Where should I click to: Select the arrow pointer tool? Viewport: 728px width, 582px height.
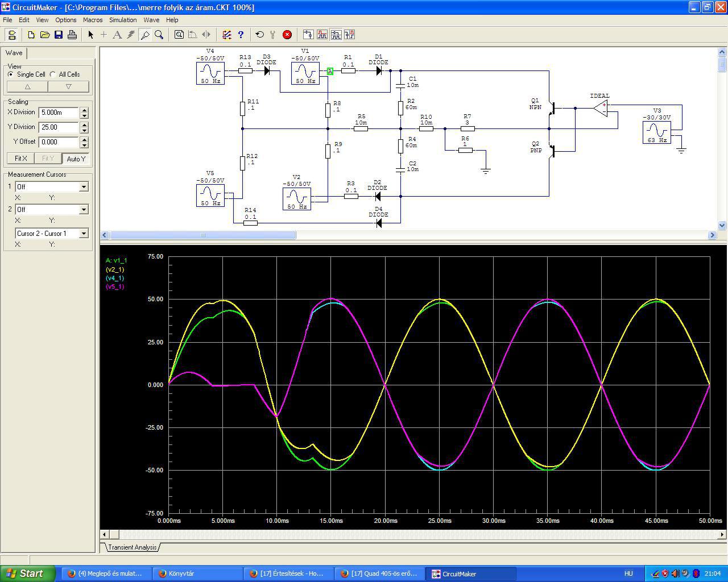click(x=90, y=35)
